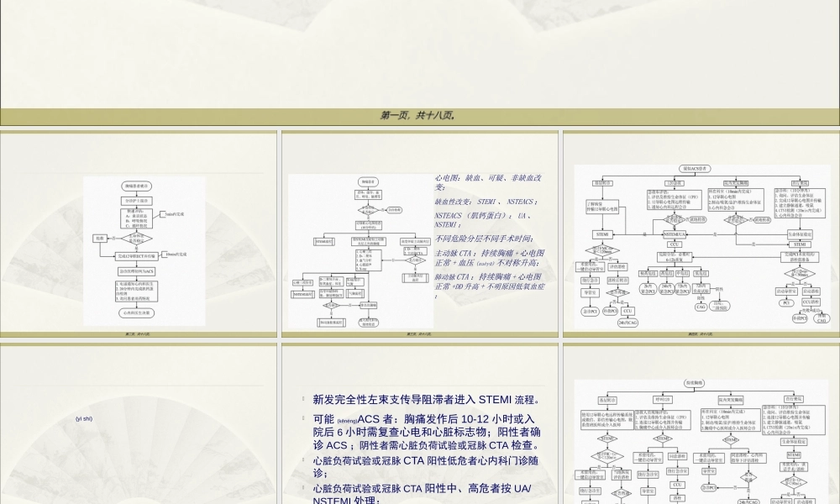The width and height of the screenshot is (840, 504).
Task: Click the PCI oval under 启动导管室
Action: pos(785,303)
